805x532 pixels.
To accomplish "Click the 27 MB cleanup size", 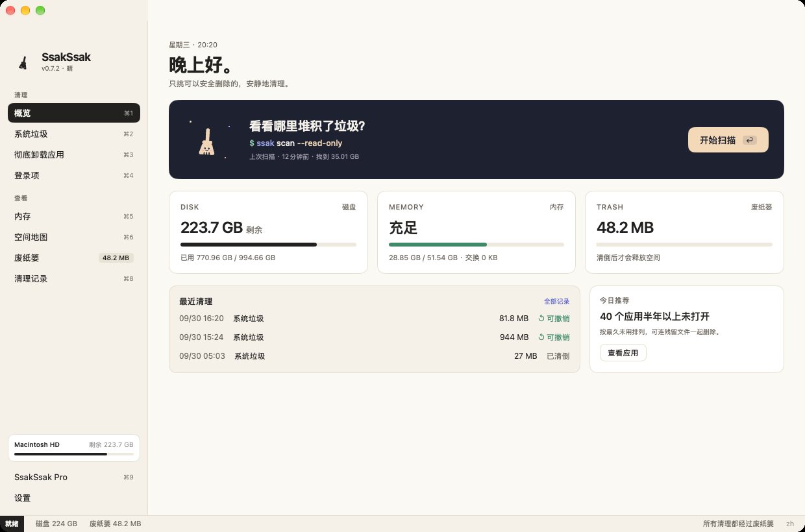I will (525, 356).
